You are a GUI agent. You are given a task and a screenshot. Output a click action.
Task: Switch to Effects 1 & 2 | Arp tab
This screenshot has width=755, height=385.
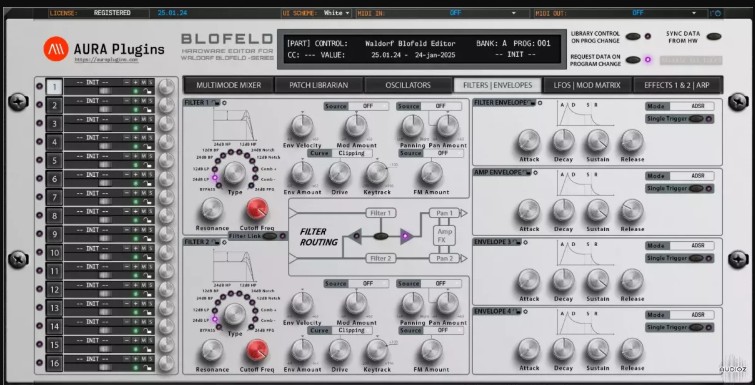678,85
